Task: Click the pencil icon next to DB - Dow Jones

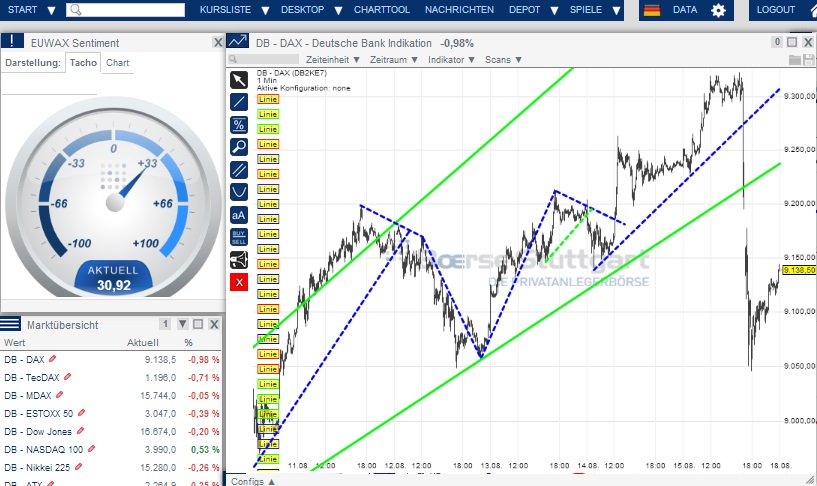Action: (80, 431)
